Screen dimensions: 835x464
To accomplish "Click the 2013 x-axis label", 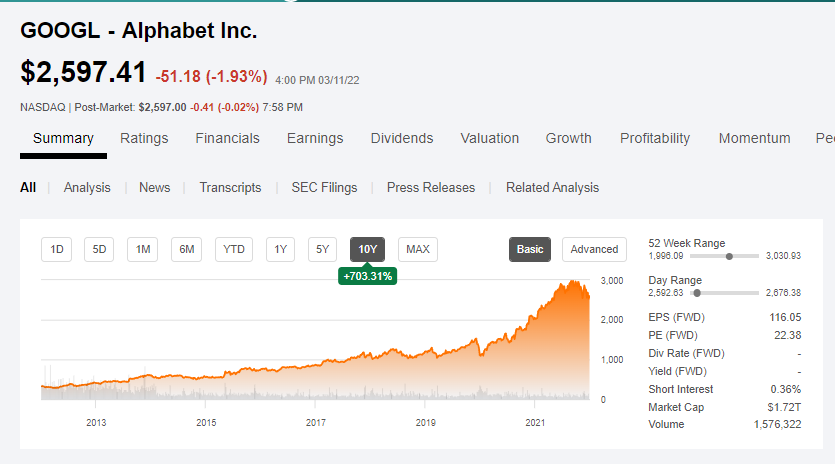I will (x=96, y=423).
